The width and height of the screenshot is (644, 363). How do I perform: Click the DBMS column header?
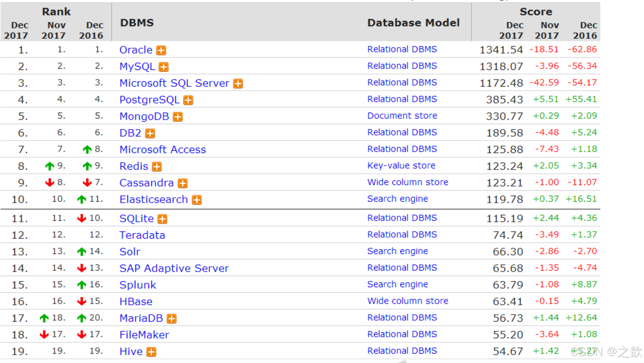pyautogui.click(x=137, y=23)
